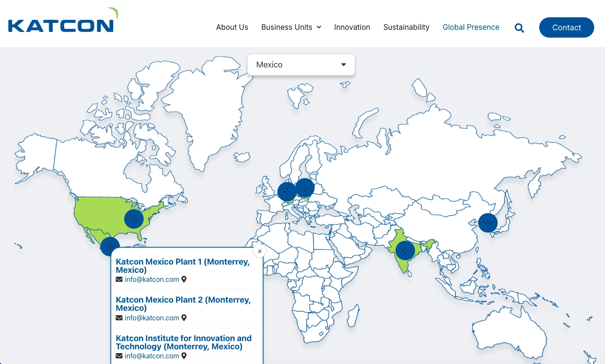Open the Sustainability page
Viewport: 605px width, 364px height.
coord(406,27)
